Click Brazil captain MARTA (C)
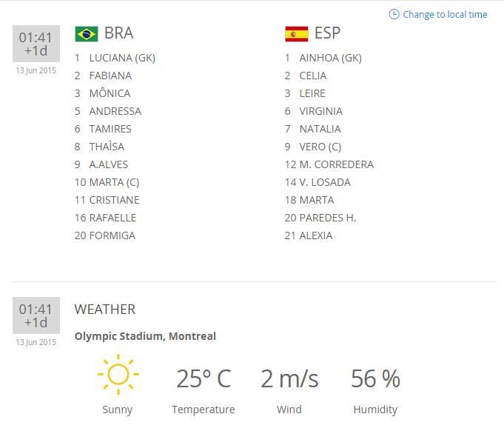The height and width of the screenshot is (448, 504). (x=114, y=182)
